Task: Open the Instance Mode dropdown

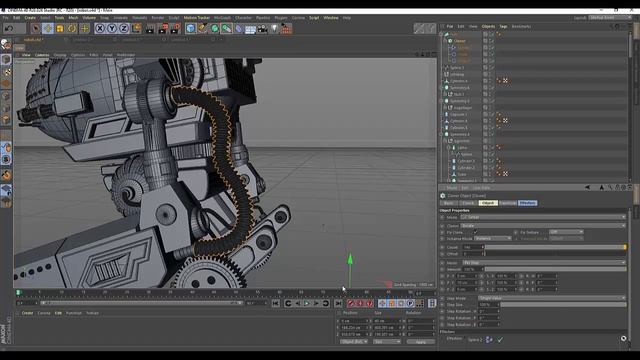Action: [492, 238]
